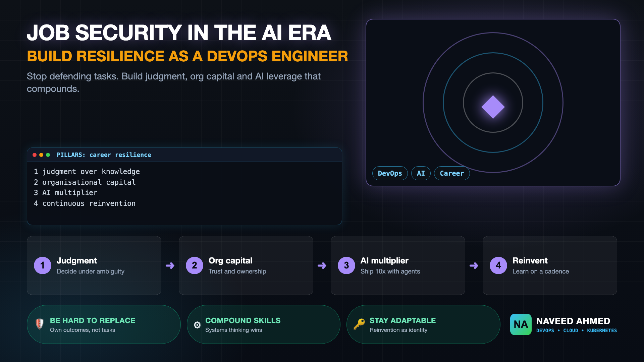The width and height of the screenshot is (644, 362).
Task: Click the key icon beside Stay Adaptable
Action: pyautogui.click(x=359, y=324)
